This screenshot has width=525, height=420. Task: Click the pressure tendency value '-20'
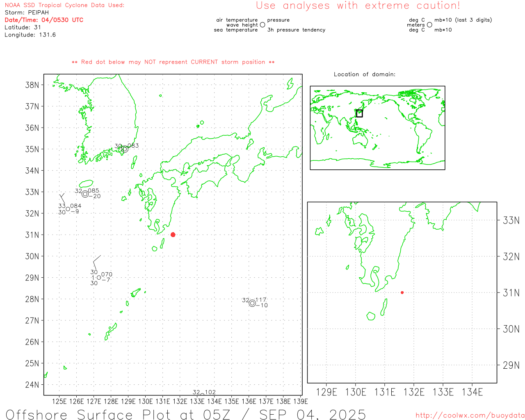click(95, 196)
